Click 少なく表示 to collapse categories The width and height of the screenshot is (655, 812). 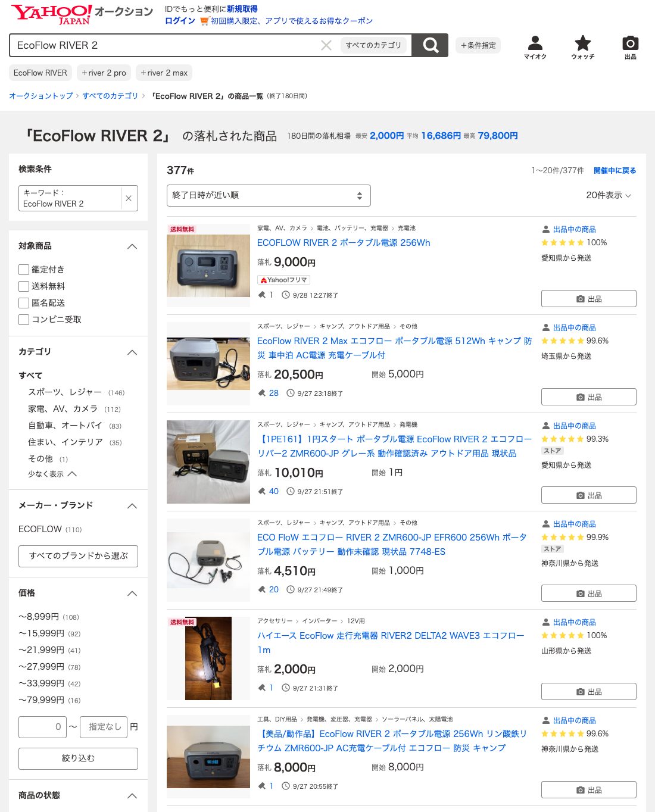coord(52,474)
